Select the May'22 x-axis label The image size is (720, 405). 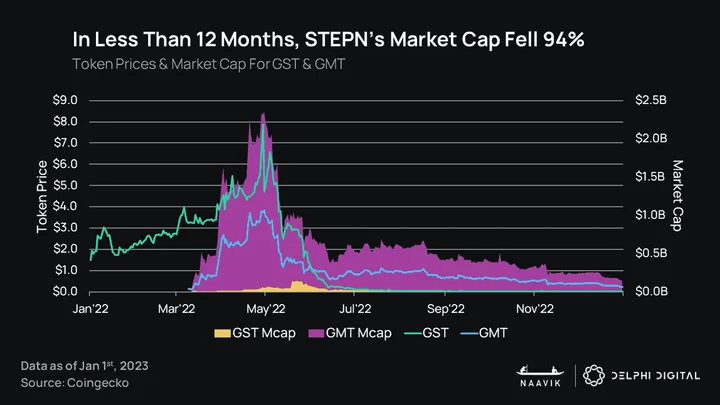pos(265,309)
